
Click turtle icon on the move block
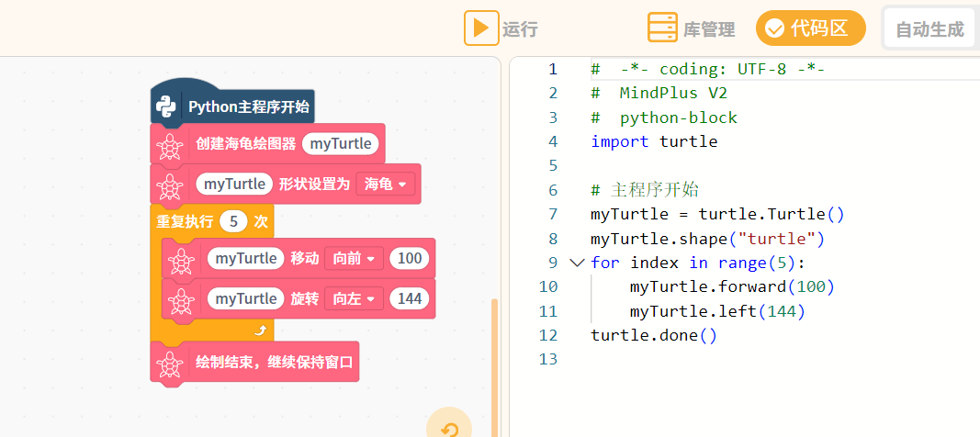pos(181,261)
